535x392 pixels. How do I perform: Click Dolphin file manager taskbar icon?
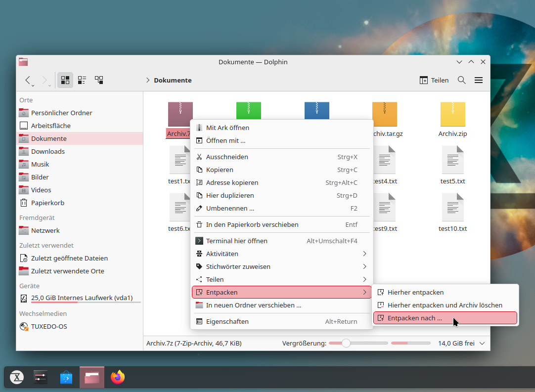coord(92,377)
